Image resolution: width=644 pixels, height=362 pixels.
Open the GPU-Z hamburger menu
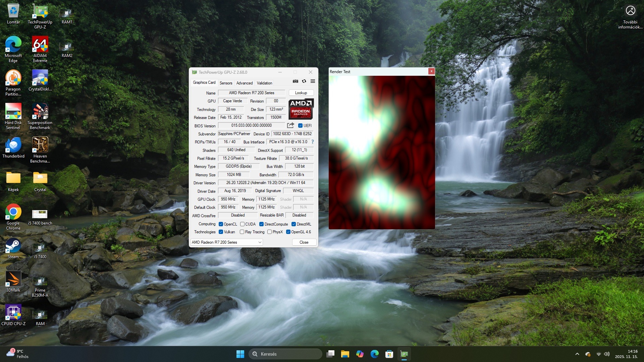tap(313, 81)
